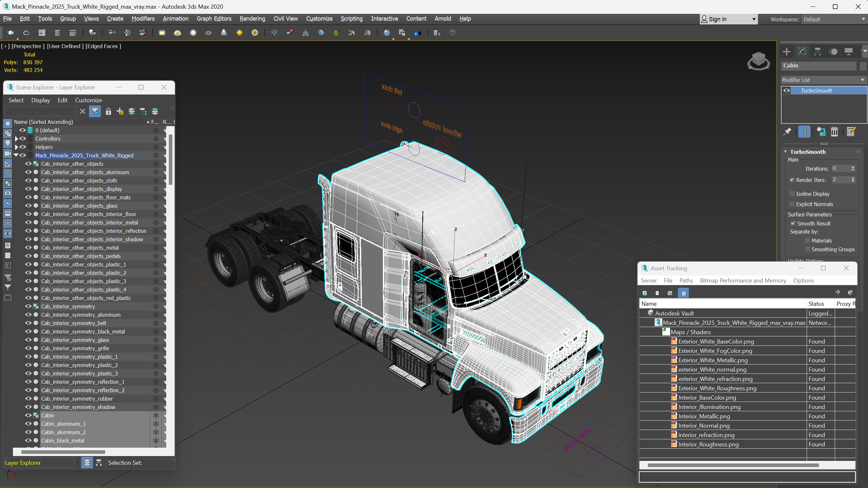Click the green grass V-Ray fur icon
Viewport: 868px width, 488px height.
pyautogui.click(x=336, y=33)
